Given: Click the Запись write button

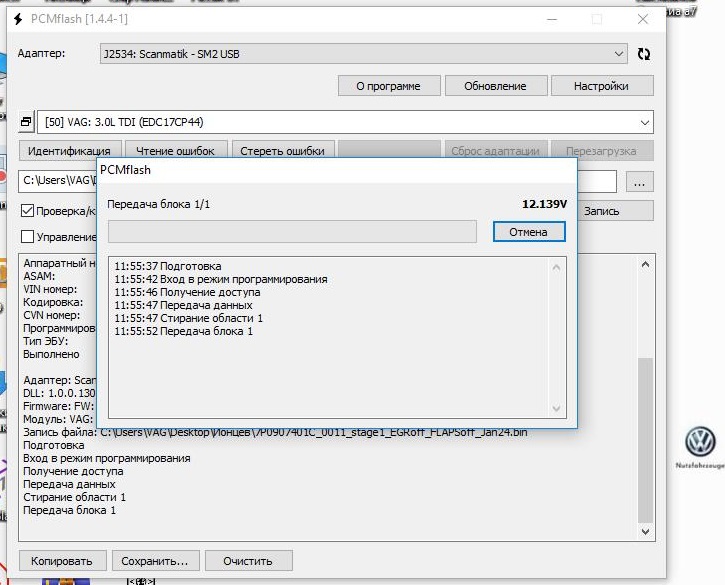Looking at the screenshot, I should click(x=615, y=211).
